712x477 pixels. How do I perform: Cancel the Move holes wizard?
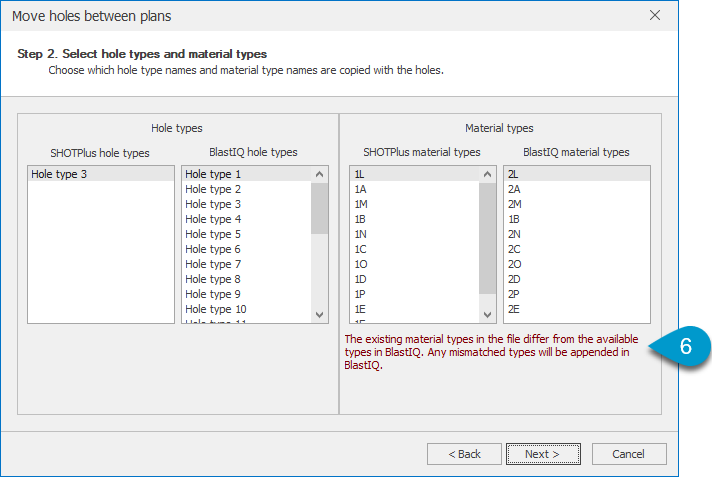click(x=629, y=454)
